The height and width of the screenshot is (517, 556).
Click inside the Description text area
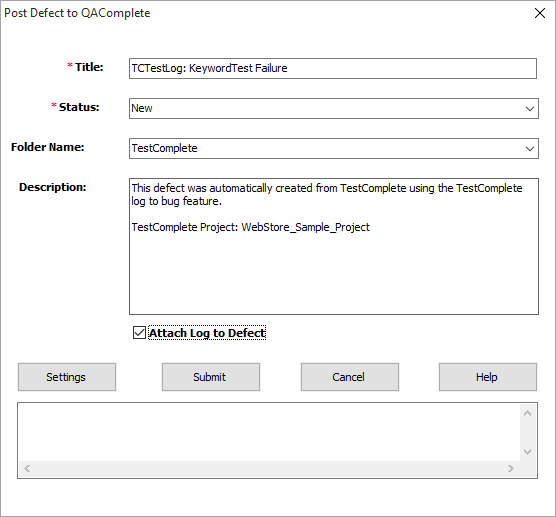(x=334, y=246)
